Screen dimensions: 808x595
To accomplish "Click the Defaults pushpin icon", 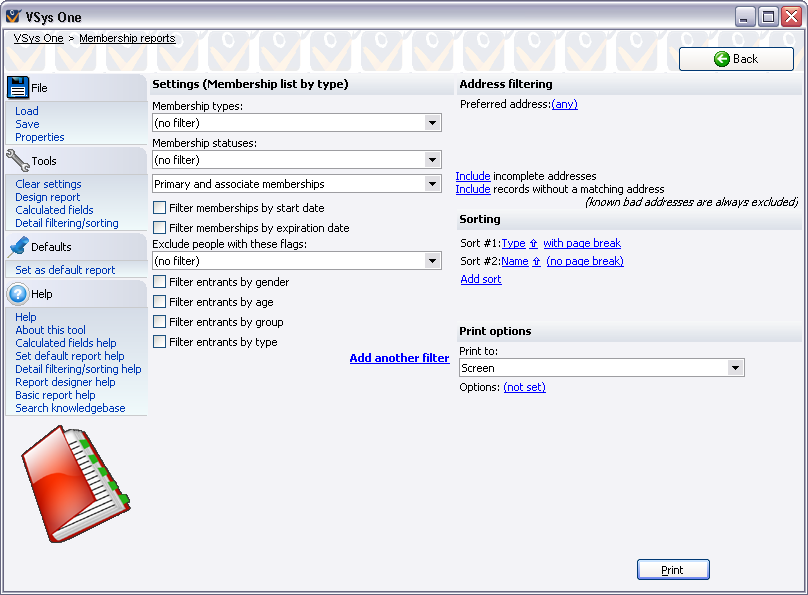I will [x=19, y=247].
